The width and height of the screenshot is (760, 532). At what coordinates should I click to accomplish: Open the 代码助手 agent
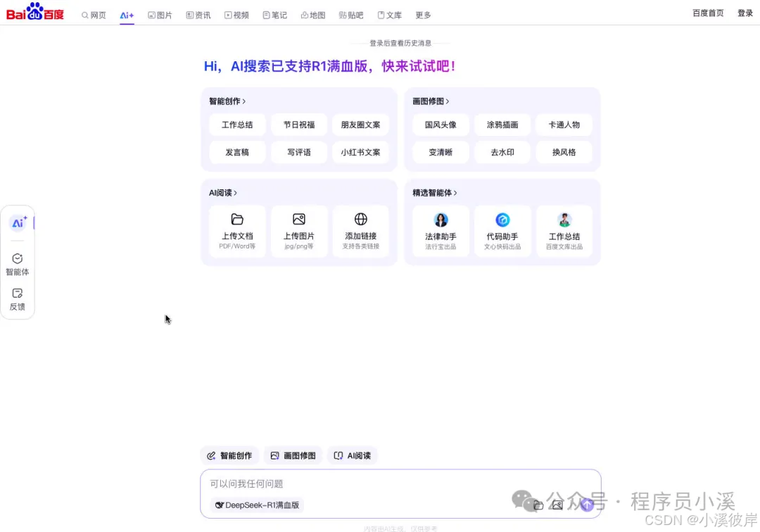[x=502, y=231]
